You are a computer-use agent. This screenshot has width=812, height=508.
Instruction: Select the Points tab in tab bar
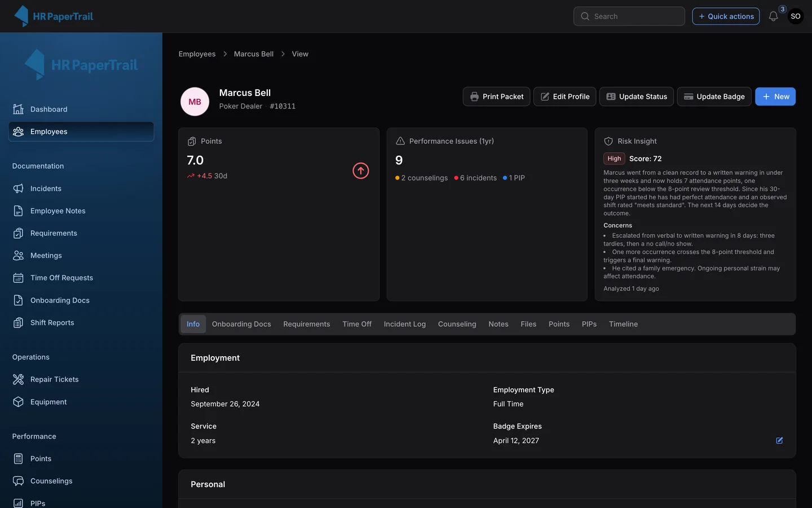click(559, 324)
